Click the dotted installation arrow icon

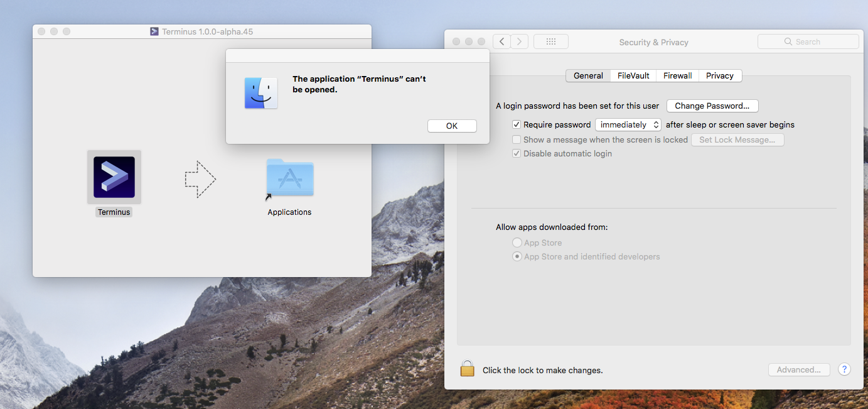point(201,178)
